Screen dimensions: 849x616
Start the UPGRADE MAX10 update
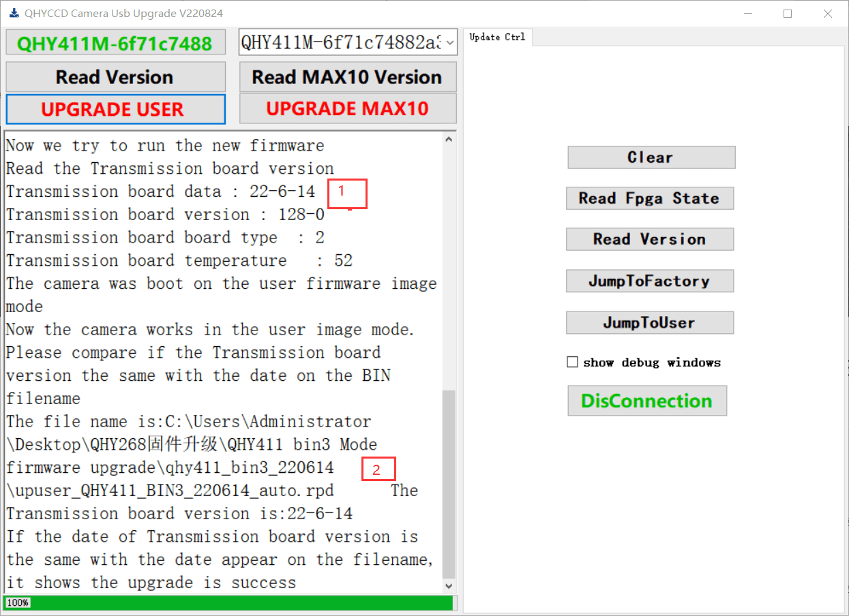pyautogui.click(x=348, y=108)
